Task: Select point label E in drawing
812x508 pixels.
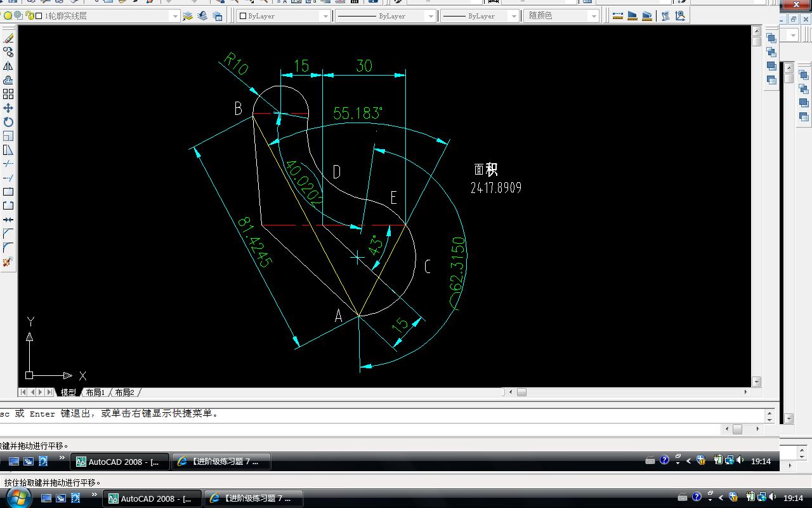Action: pos(393,197)
